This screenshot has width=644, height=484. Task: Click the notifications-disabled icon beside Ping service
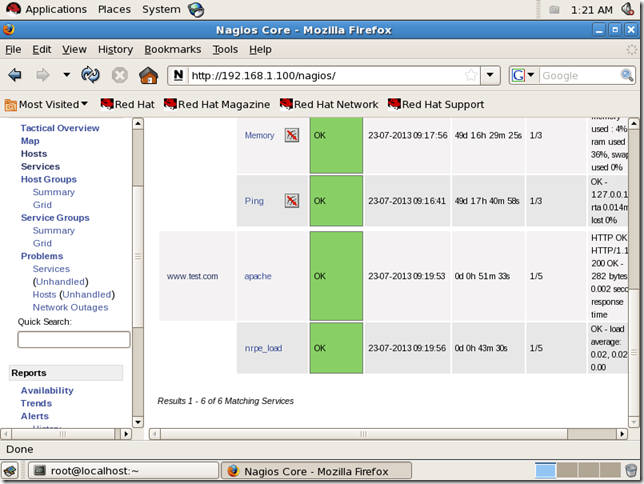tap(292, 201)
